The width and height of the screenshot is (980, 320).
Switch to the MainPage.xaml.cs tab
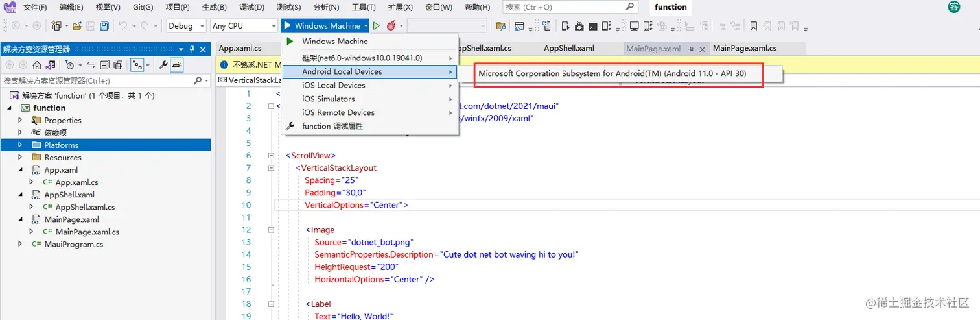744,48
